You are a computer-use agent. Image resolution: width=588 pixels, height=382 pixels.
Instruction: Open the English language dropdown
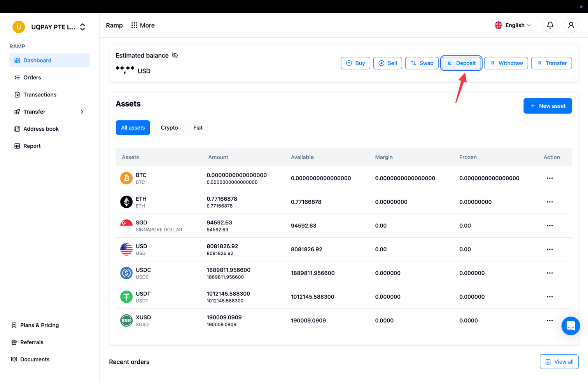tap(513, 25)
